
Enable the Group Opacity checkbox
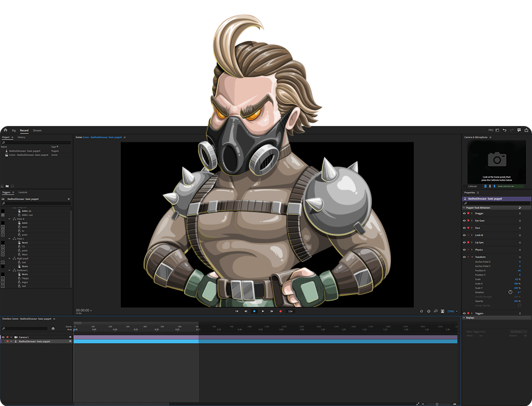tap(520, 305)
